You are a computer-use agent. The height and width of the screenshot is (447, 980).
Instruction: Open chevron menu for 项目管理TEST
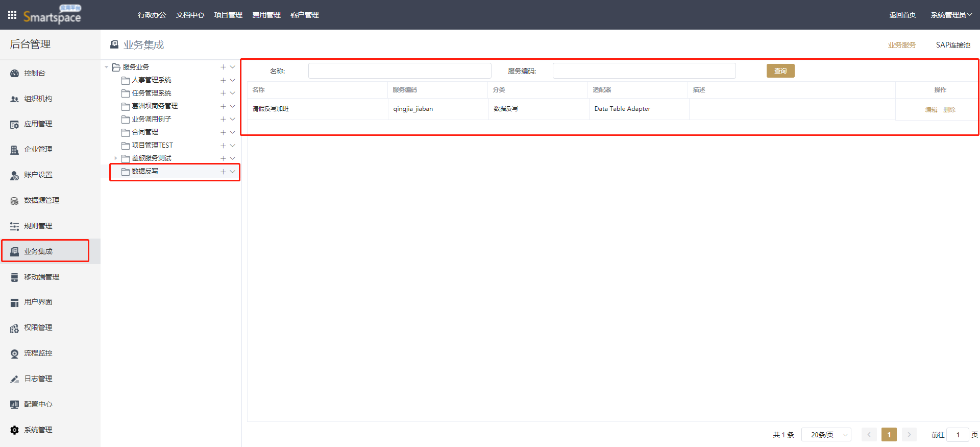click(x=232, y=145)
